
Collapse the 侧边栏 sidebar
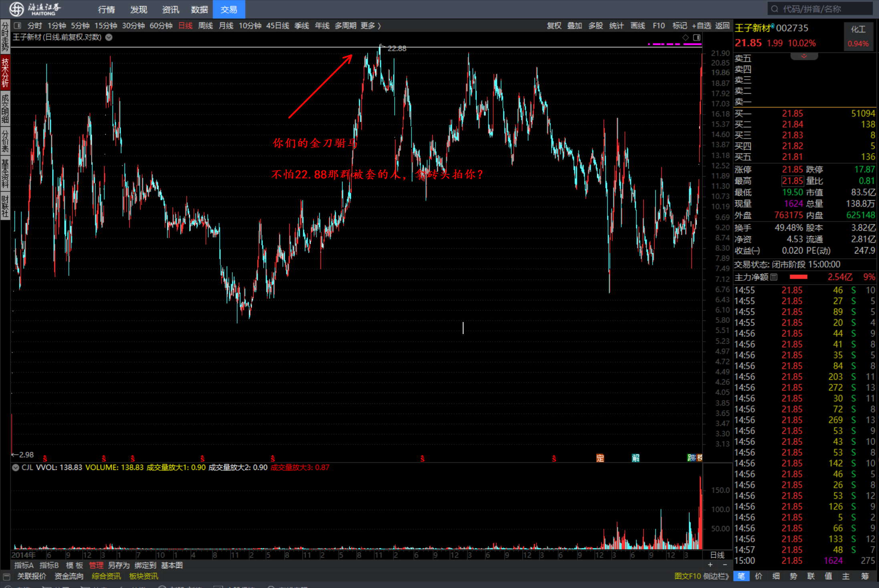(717, 576)
